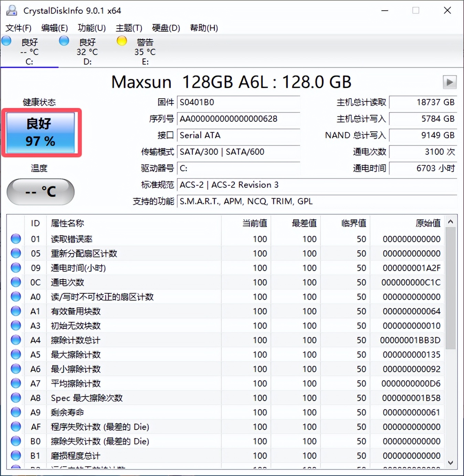Screen dimensions: 464x476
Task: Click the status orb for attribute A1
Action: click(16, 311)
